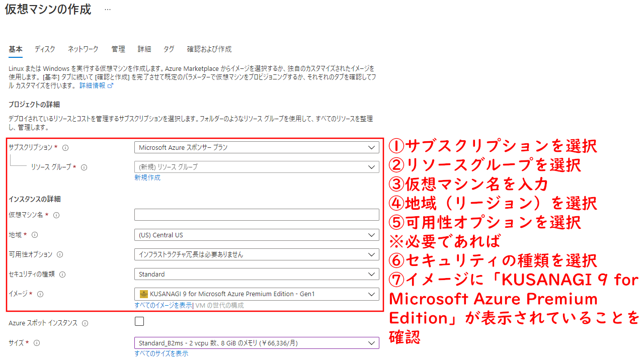
Task: Open the 可用性オプション dropdown
Action: click(x=257, y=254)
